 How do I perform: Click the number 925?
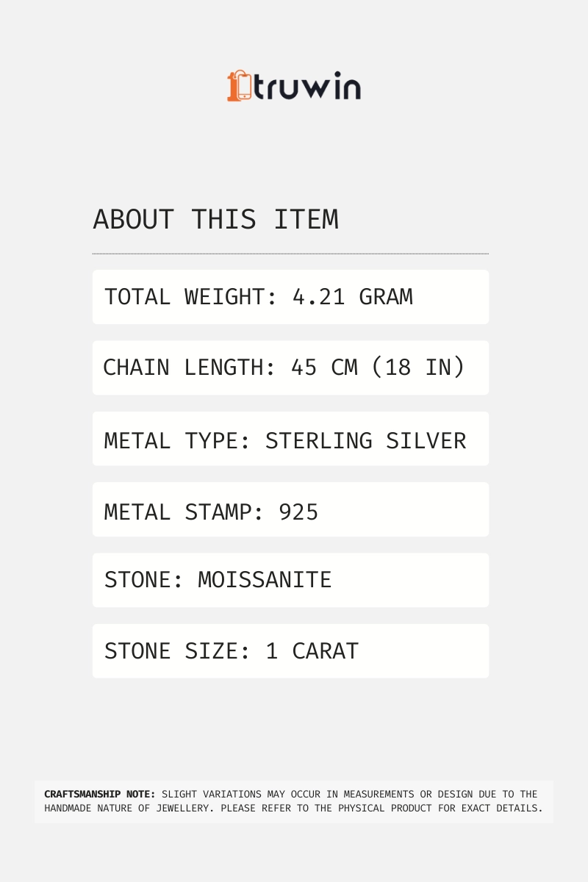pos(298,512)
